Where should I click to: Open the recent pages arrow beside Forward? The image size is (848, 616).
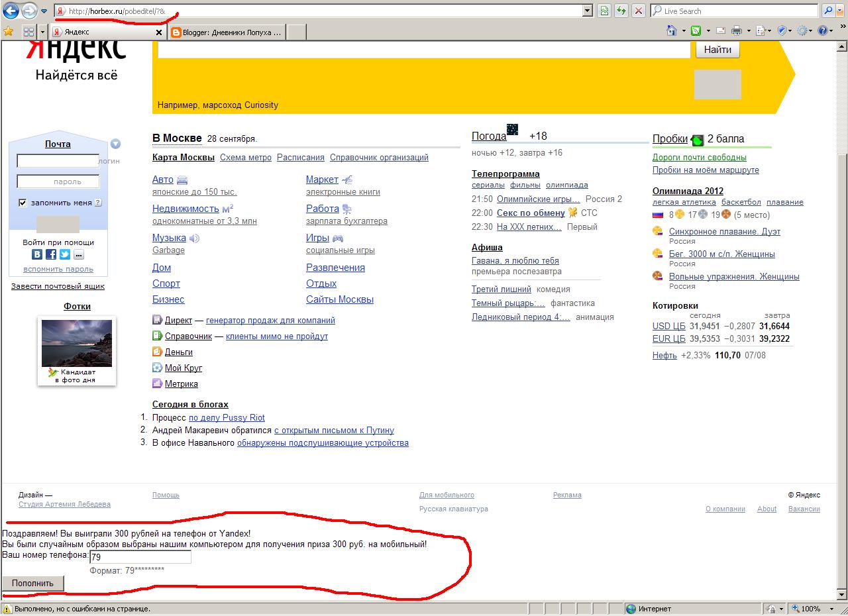44,11
